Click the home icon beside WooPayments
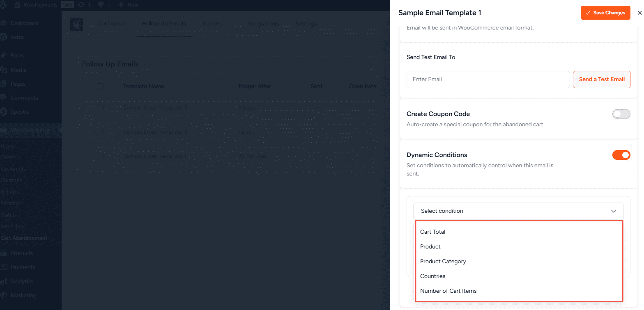The width and height of the screenshot is (644, 310). pyautogui.click(x=17, y=5)
